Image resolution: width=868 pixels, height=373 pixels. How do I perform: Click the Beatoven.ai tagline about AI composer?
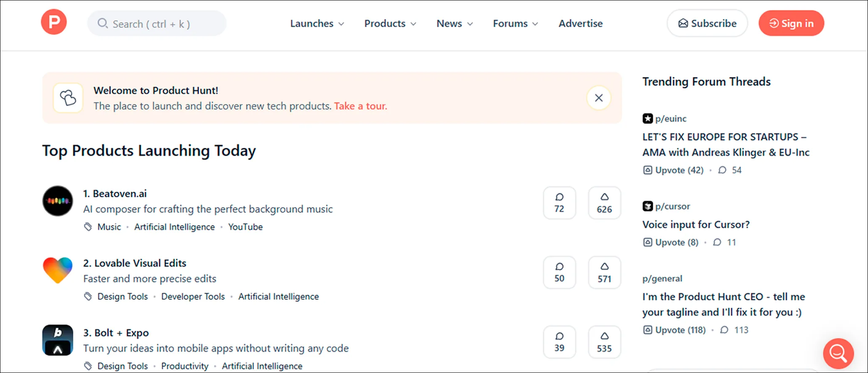pos(208,209)
